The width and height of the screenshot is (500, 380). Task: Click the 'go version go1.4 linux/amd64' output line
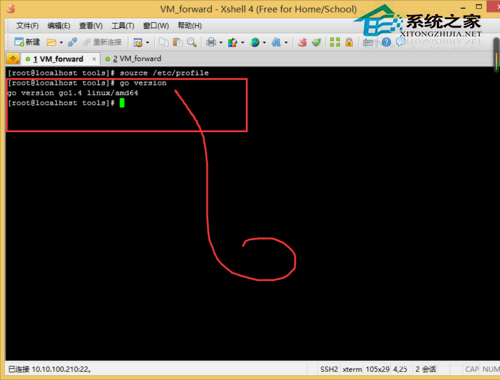pos(73,93)
